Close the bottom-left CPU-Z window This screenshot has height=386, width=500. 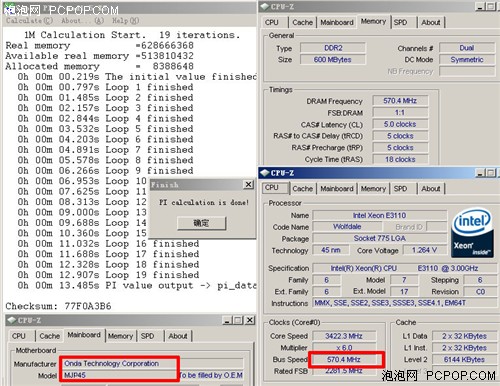point(250,320)
